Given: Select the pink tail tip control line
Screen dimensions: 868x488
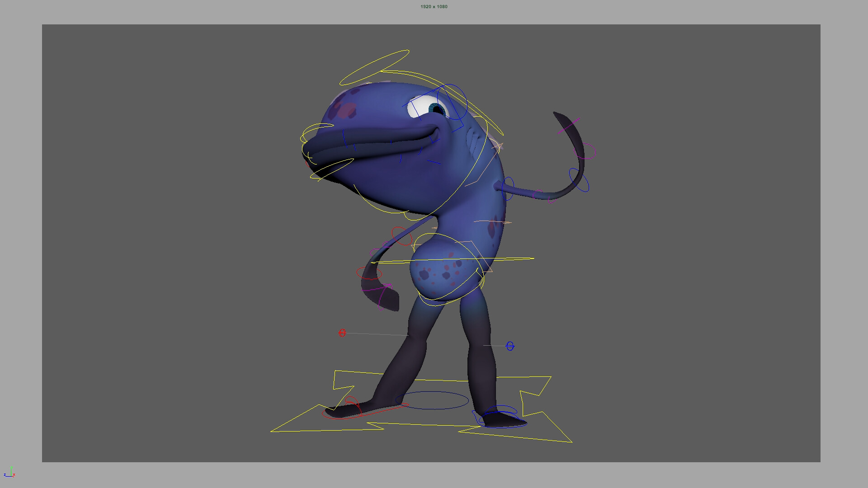Looking at the screenshot, I should click(x=569, y=126).
